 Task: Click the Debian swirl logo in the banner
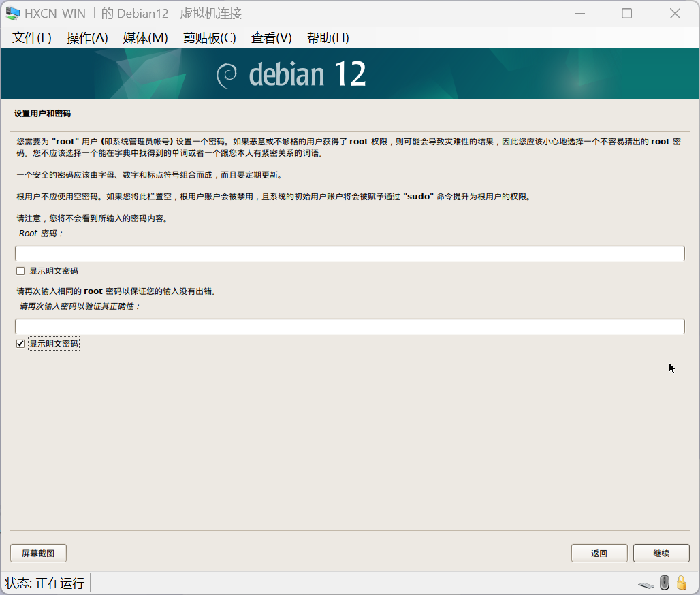(x=227, y=75)
